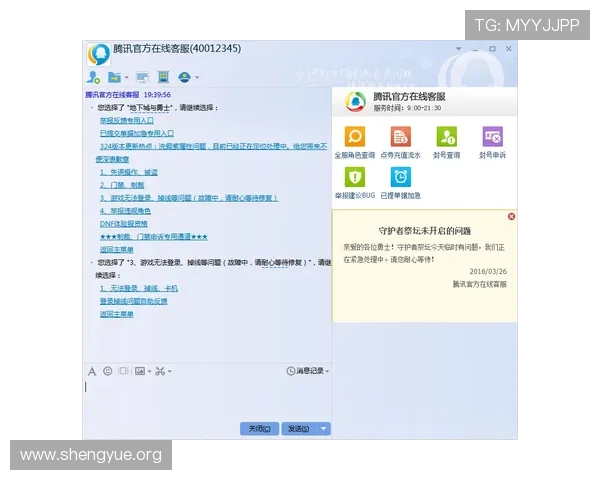600x480 pixels.
Task: Click the 已提单据加急 blue clock icon
Action: coord(401,177)
